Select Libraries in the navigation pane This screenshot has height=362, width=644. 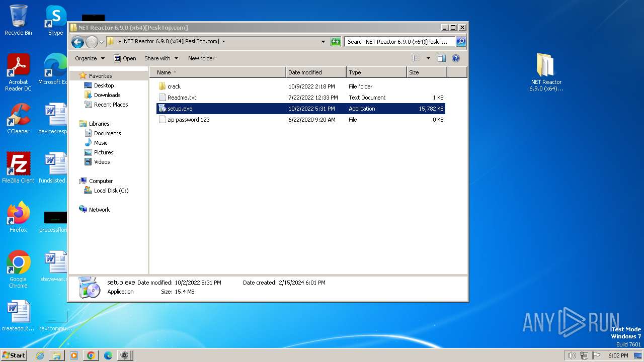click(99, 124)
